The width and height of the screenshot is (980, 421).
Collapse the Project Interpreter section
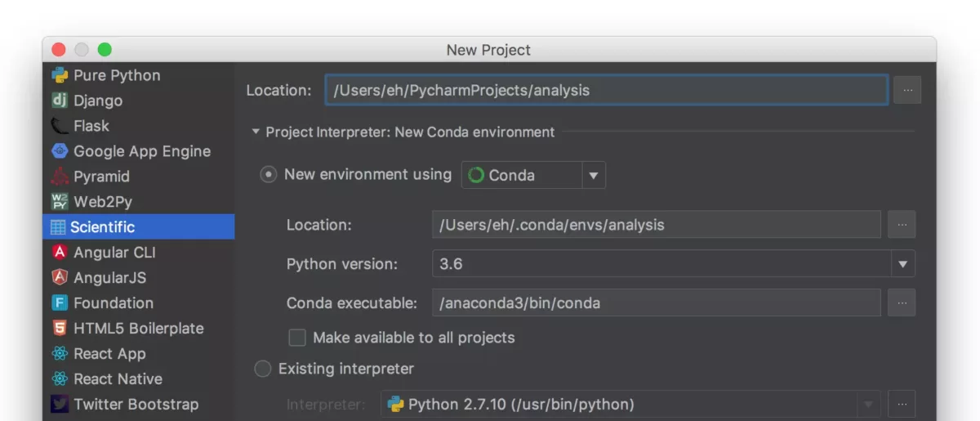(256, 132)
